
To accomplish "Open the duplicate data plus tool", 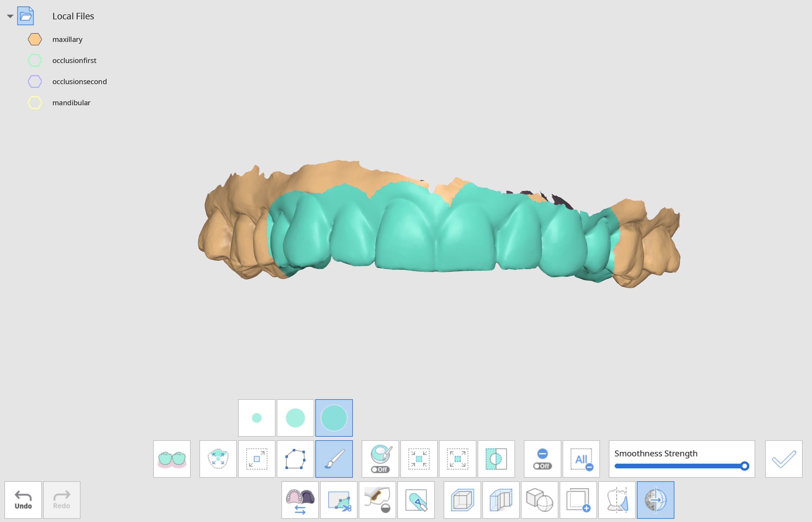I will tap(578, 500).
